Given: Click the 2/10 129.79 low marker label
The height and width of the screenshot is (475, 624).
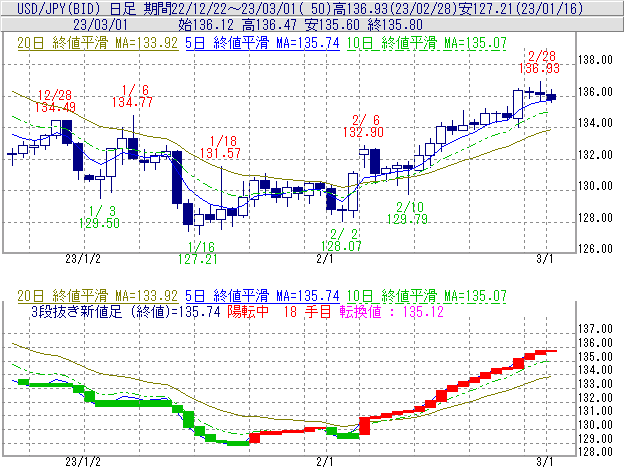Looking at the screenshot, I should [x=408, y=213].
